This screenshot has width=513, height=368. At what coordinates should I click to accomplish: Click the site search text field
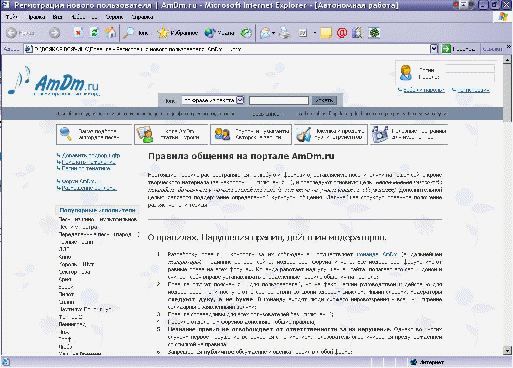279,100
